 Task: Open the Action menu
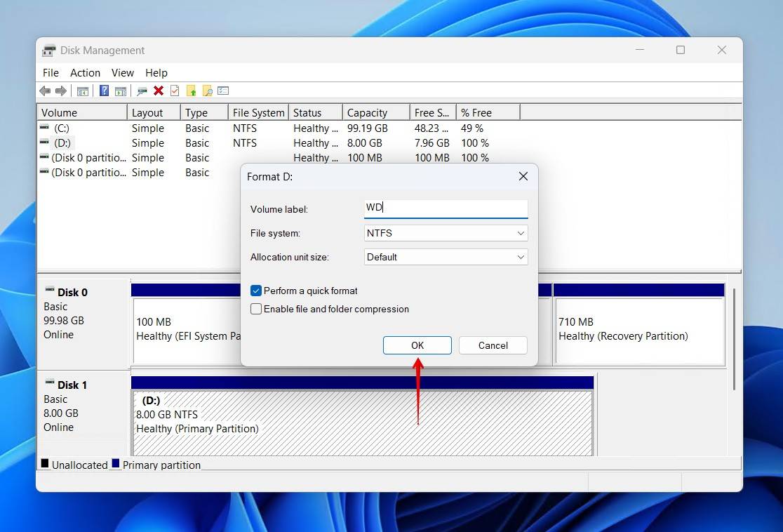coord(85,72)
